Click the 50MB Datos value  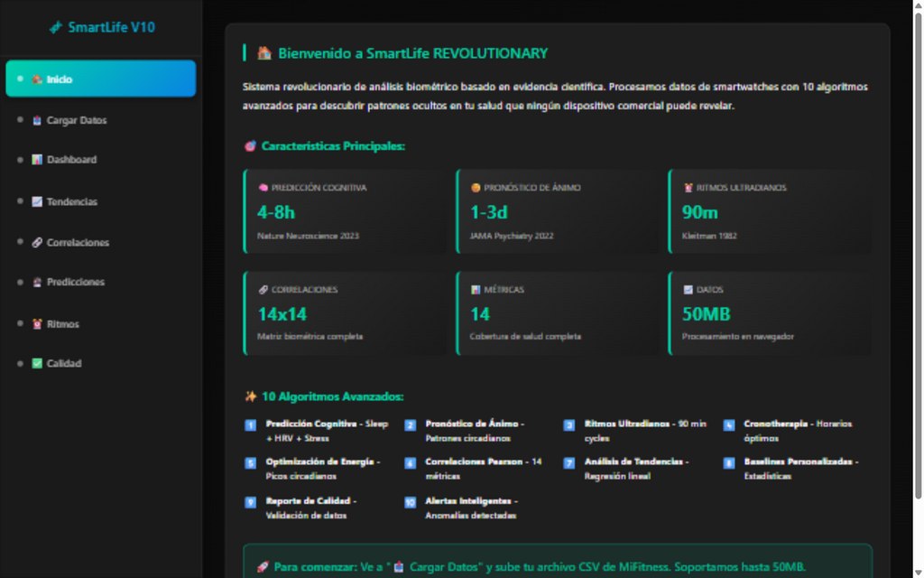pyautogui.click(x=706, y=314)
